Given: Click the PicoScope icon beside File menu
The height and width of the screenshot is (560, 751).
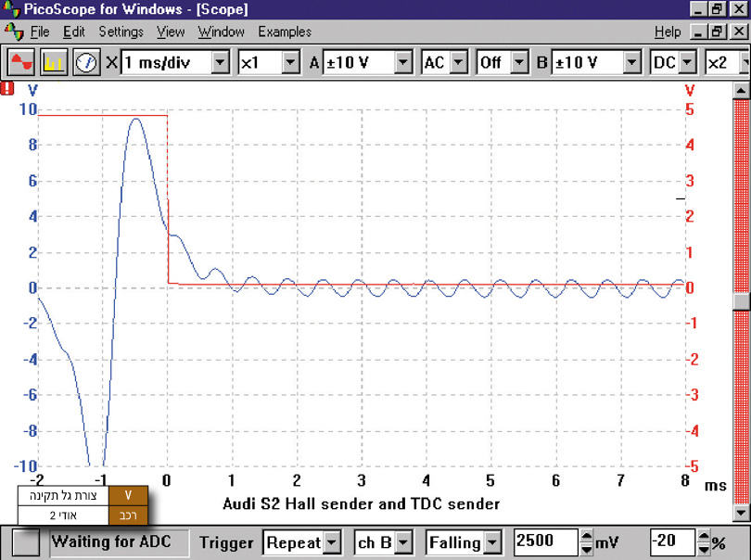Looking at the screenshot, I should click(x=14, y=32).
